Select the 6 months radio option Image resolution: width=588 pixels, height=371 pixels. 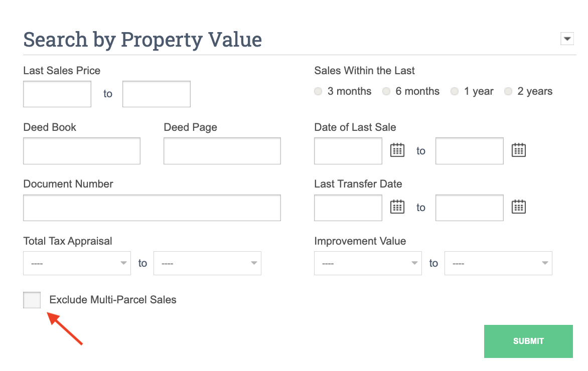pos(386,91)
